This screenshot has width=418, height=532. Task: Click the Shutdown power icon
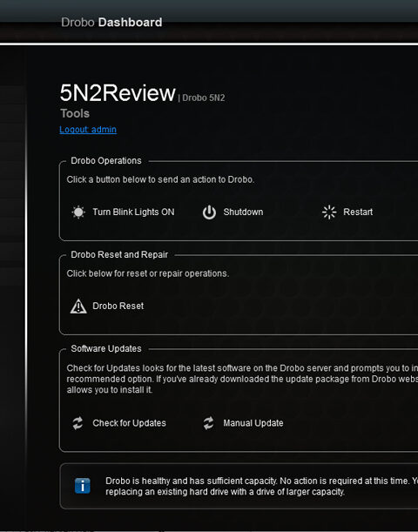coord(209,212)
